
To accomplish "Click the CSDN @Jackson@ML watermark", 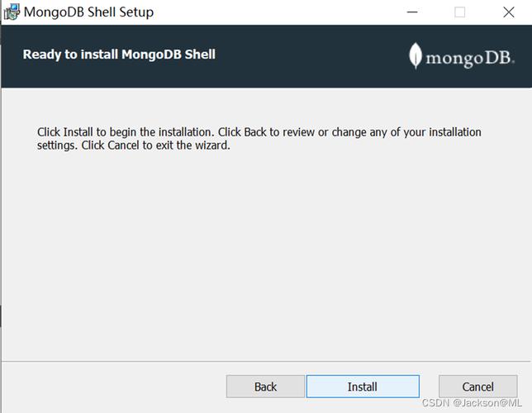I will pos(472,403).
